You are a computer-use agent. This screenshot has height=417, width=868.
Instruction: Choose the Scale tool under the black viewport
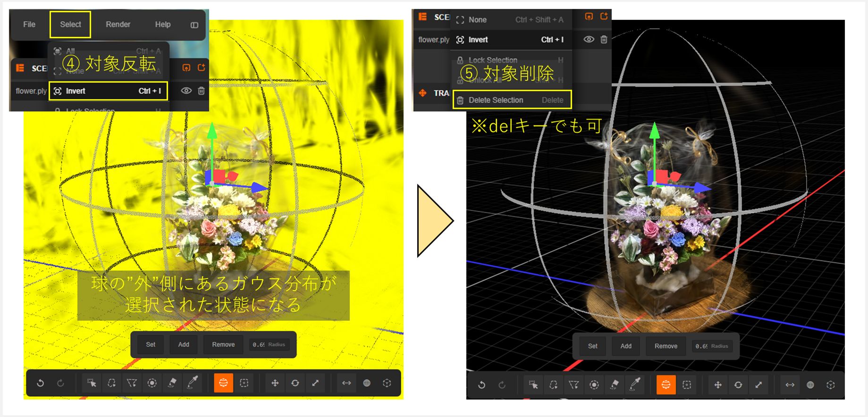click(x=758, y=385)
